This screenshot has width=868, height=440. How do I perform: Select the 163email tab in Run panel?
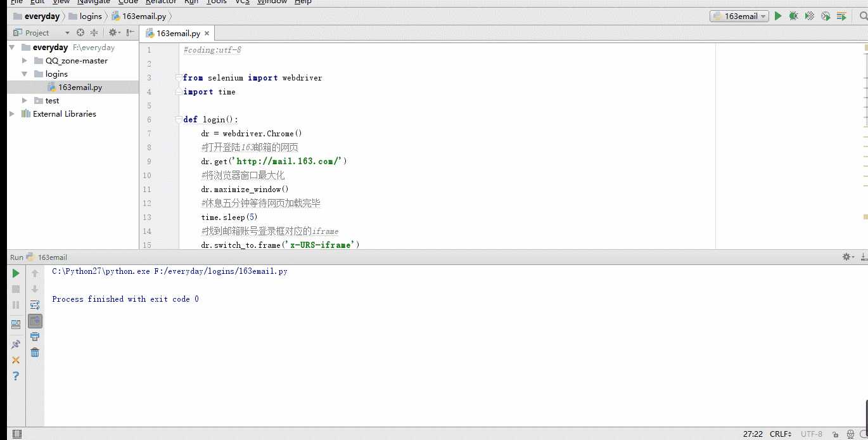pyautogui.click(x=46, y=257)
